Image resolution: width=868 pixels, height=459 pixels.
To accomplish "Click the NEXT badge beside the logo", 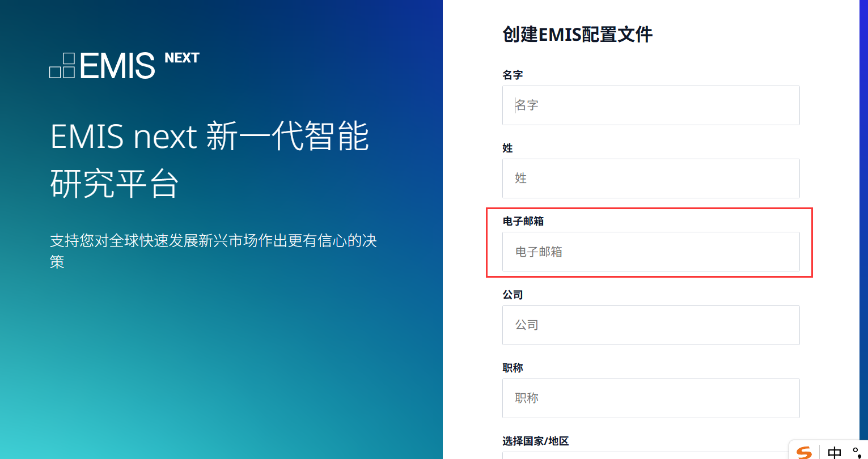I will (x=181, y=58).
